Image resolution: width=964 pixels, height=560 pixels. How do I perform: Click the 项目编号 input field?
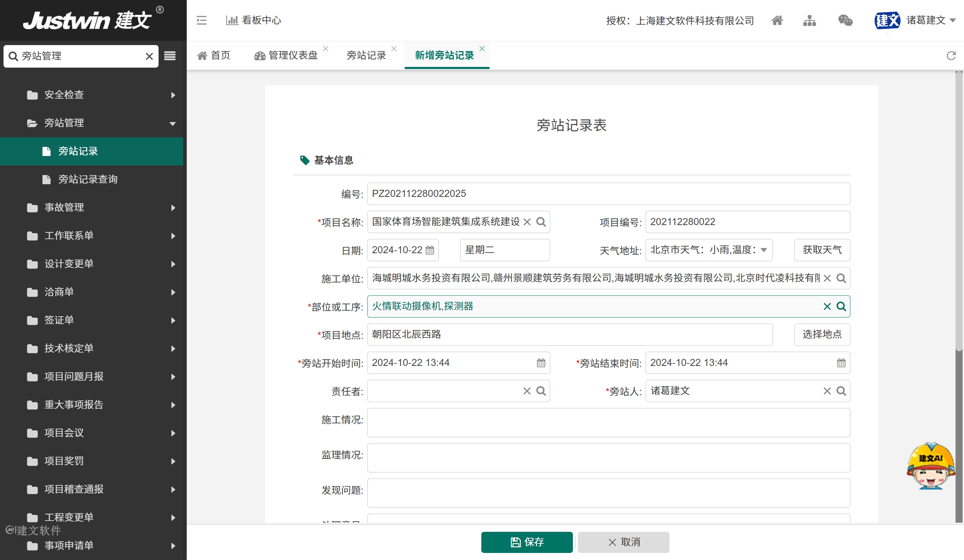coord(747,222)
